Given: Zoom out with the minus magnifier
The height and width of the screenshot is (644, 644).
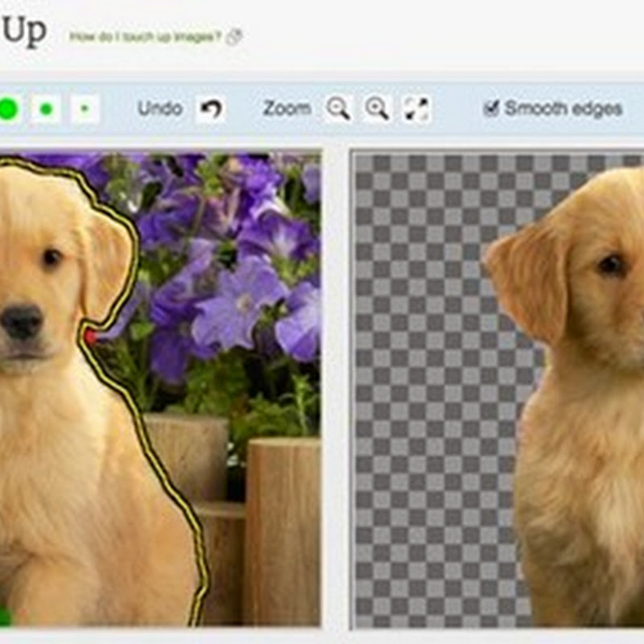Looking at the screenshot, I should [x=338, y=109].
